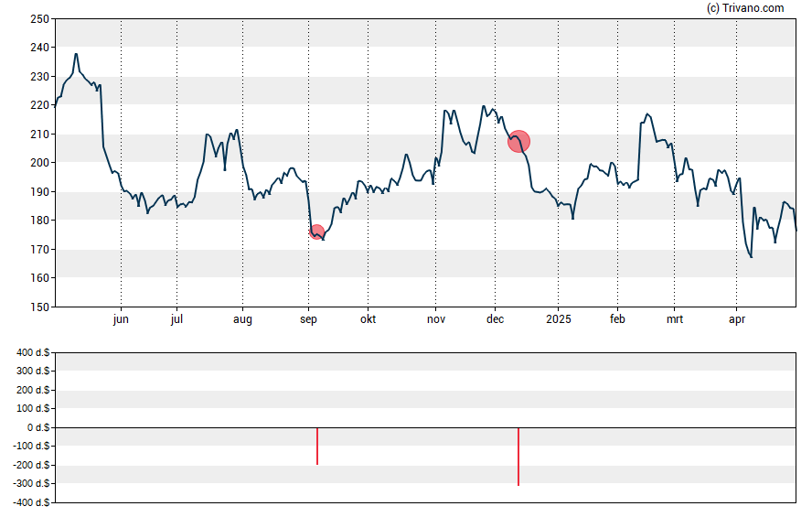This screenshot has width=812, height=517.
Task: Click the small red marker in September
Action: [317, 232]
